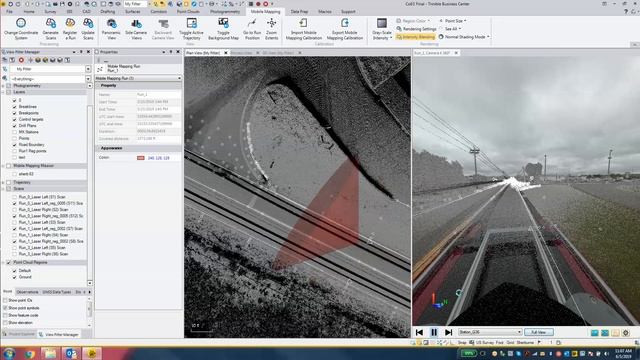Click Export Mobile Mapping Calibration
Image resolution: width=640 pixels, height=360 pixels.
(344, 29)
